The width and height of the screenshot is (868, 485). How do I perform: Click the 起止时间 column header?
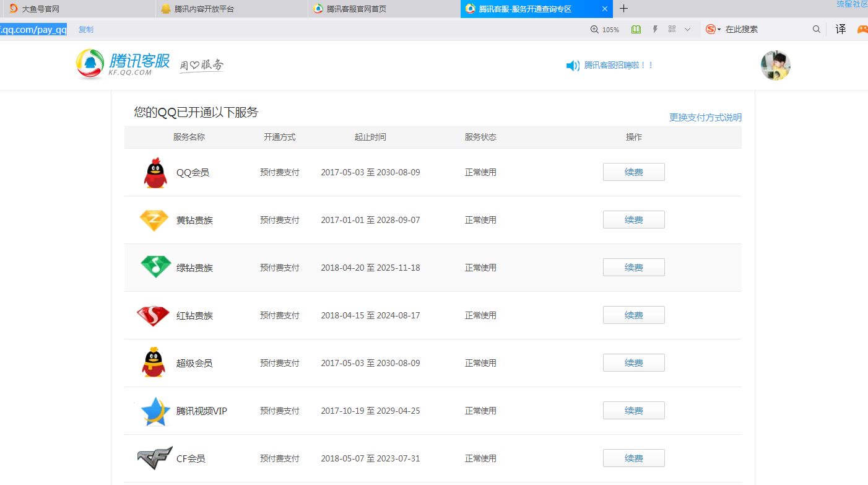pos(370,137)
